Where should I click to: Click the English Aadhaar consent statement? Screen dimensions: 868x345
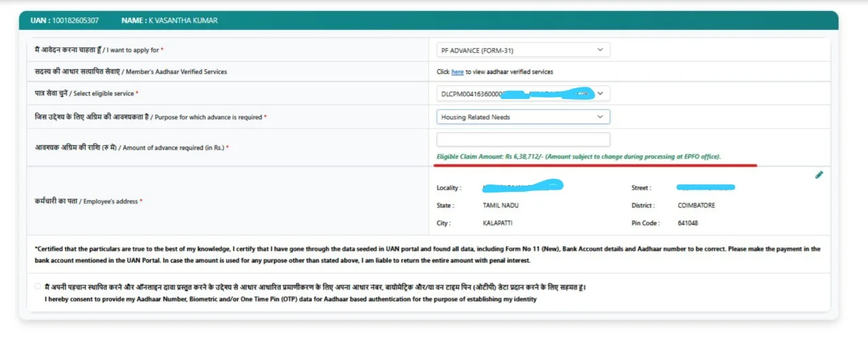click(x=290, y=300)
